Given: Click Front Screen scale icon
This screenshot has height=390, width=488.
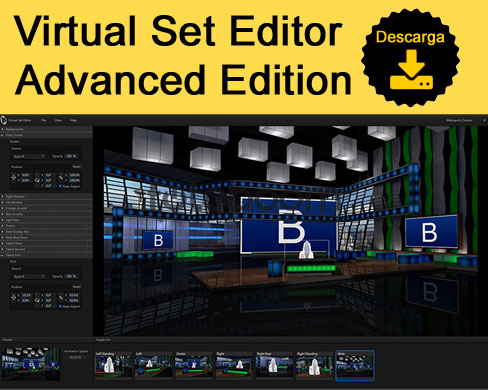Looking at the screenshot, I should 61,177.
